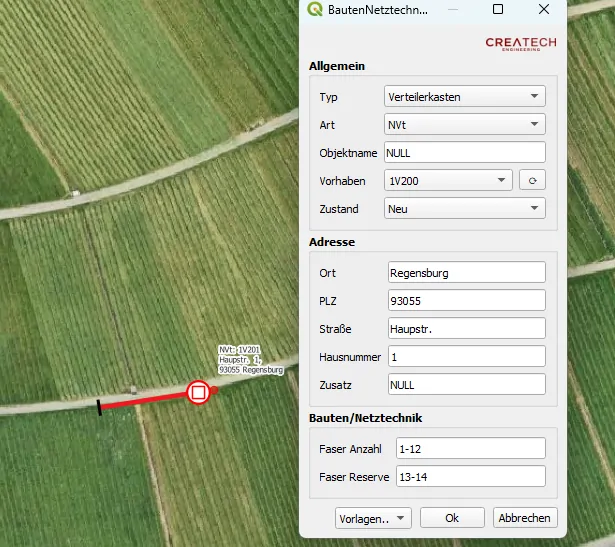This screenshot has width=615, height=547.
Task: Click the Ort field containing Regensburg
Action: click(x=465, y=273)
